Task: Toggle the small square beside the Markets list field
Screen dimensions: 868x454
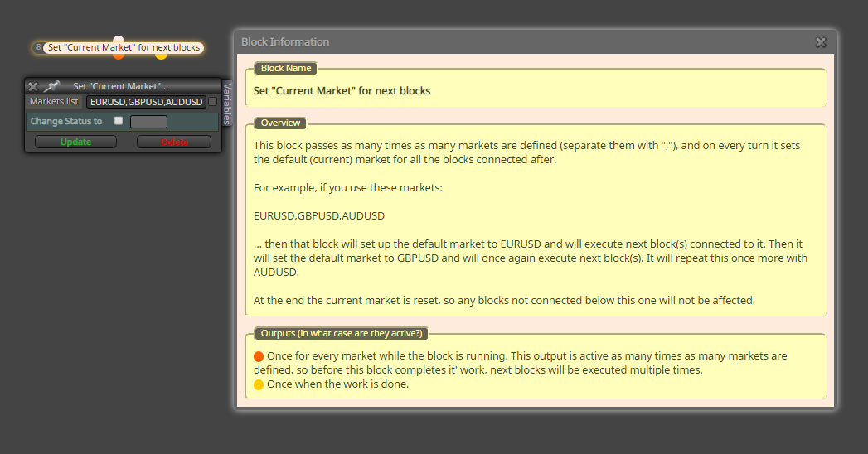Action: (212, 102)
